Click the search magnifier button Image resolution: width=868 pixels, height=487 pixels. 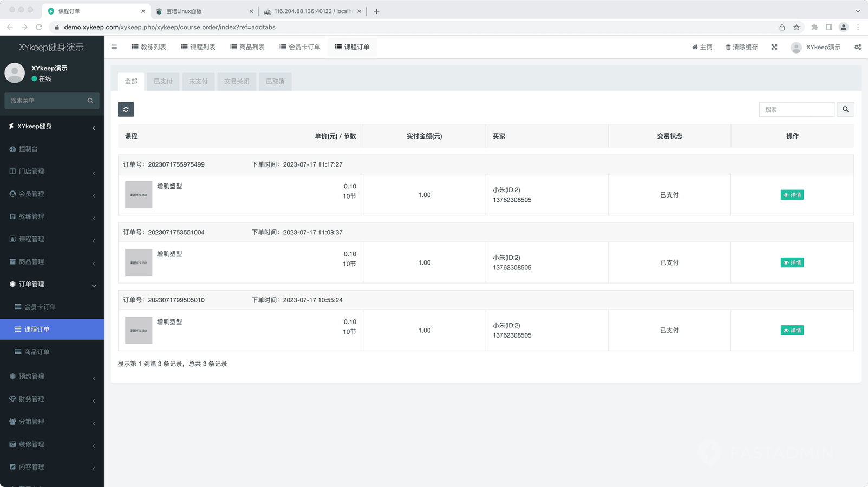pyautogui.click(x=845, y=109)
